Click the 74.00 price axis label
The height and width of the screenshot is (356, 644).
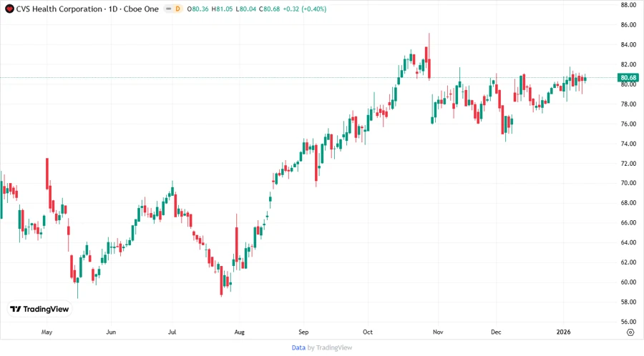pos(628,144)
